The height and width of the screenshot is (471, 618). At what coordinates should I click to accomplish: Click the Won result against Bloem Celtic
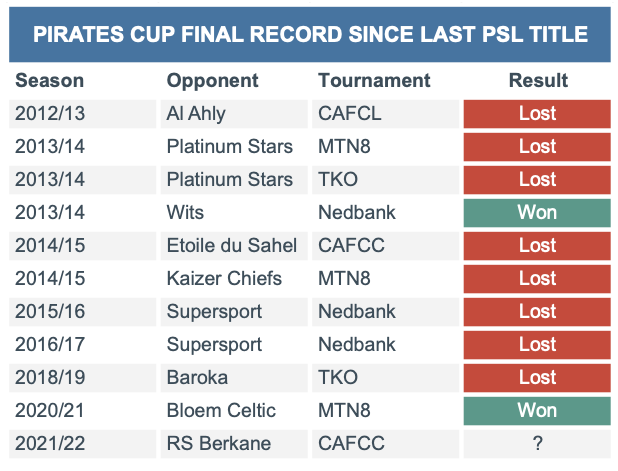(537, 411)
